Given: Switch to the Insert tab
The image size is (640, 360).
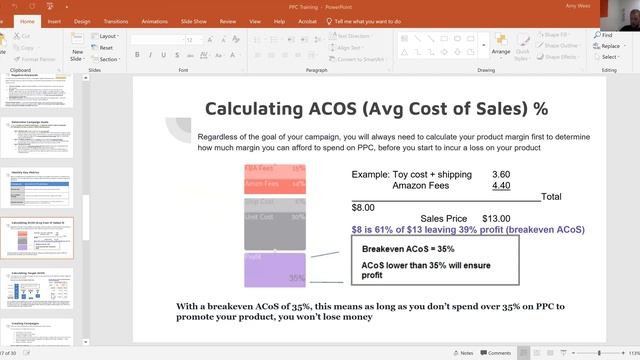Looking at the screenshot, I should pyautogui.click(x=54, y=21).
